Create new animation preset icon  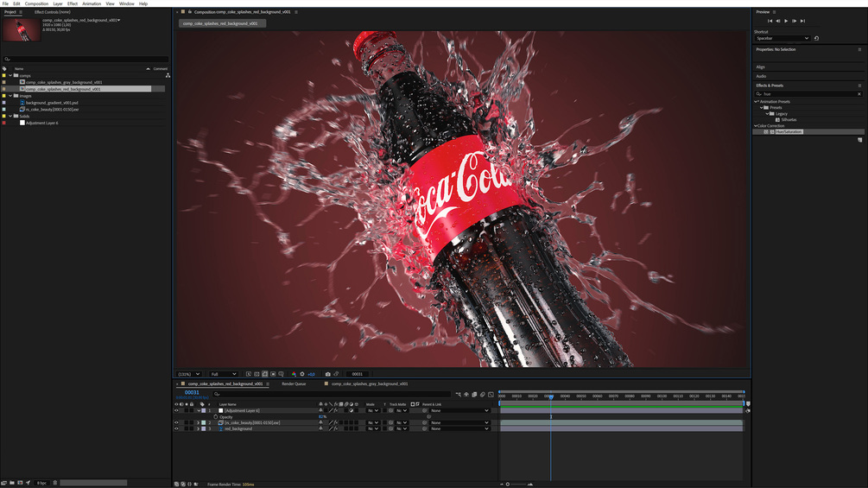click(859, 140)
